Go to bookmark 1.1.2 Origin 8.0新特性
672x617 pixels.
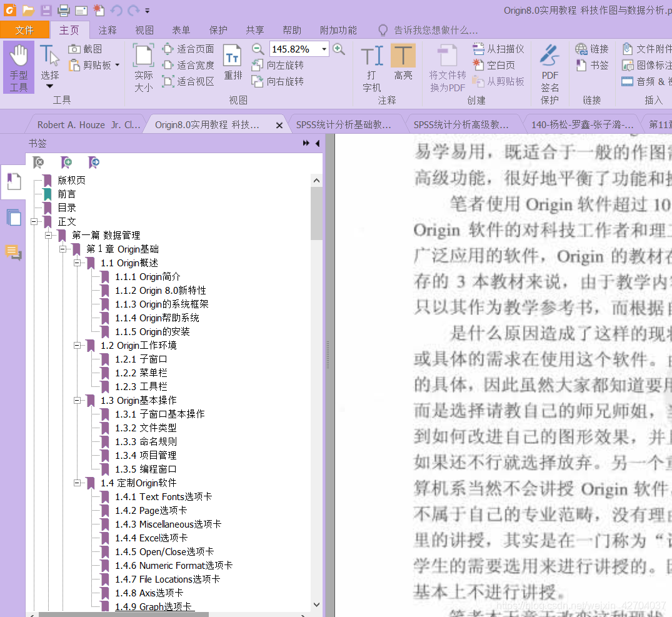point(160,291)
